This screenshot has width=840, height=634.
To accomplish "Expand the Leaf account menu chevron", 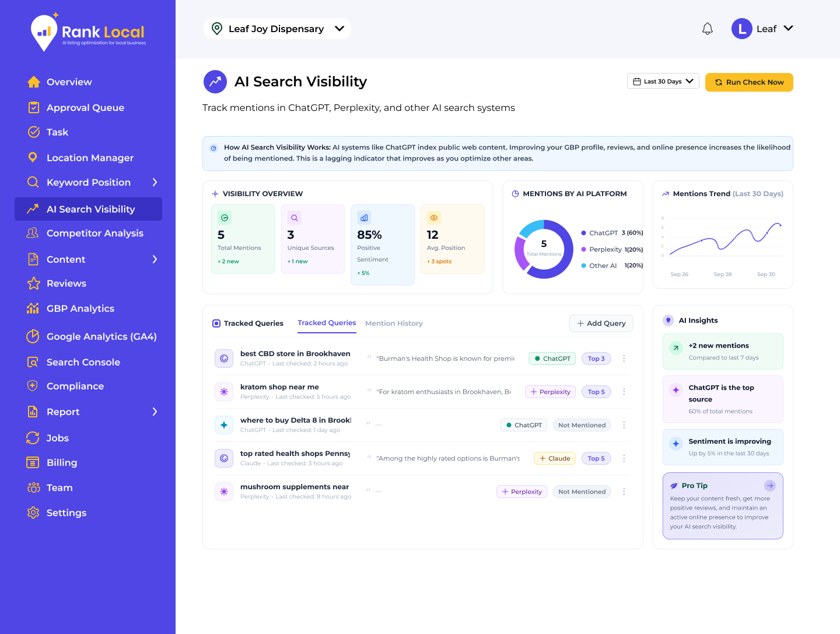I will click(789, 28).
